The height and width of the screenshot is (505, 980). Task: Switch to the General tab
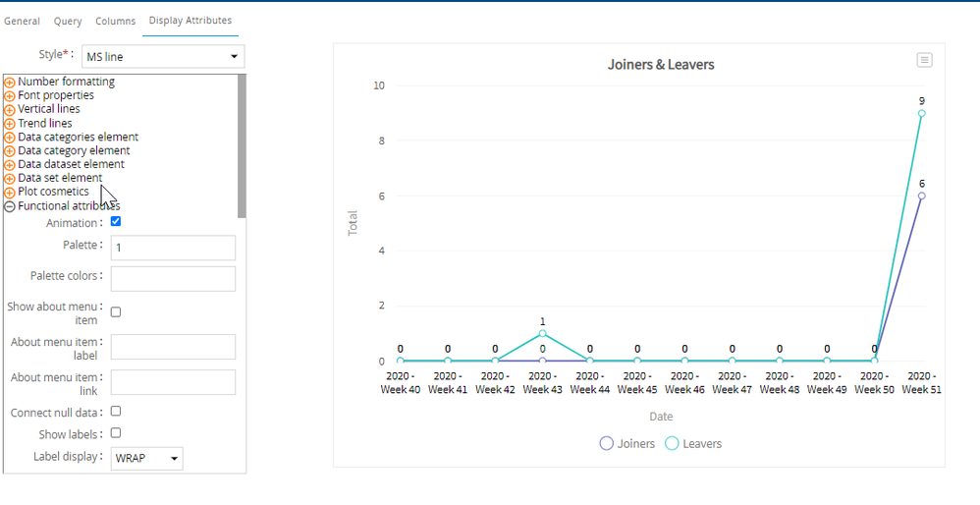(x=23, y=21)
